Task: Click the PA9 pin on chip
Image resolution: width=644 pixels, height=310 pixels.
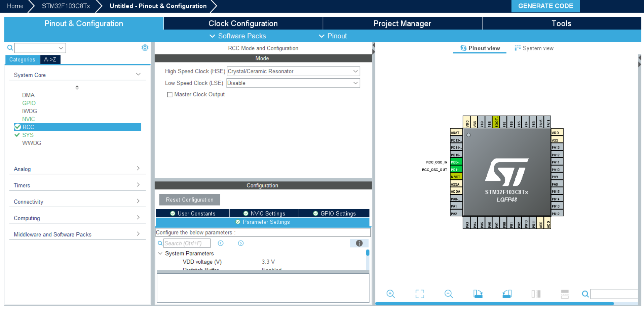Action: 557,177
